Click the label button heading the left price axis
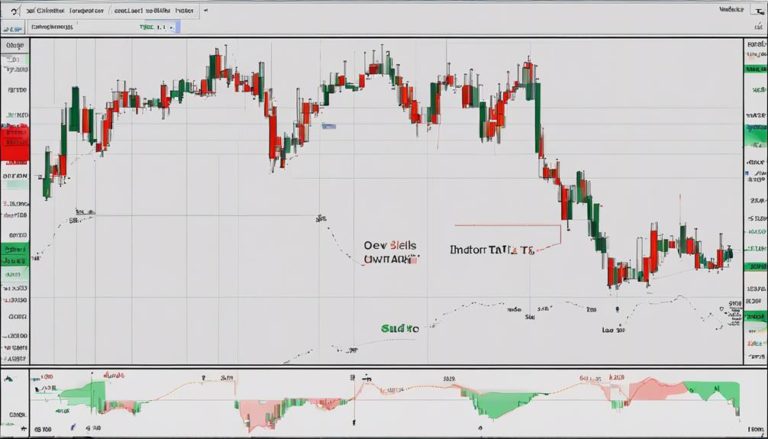 point(15,46)
